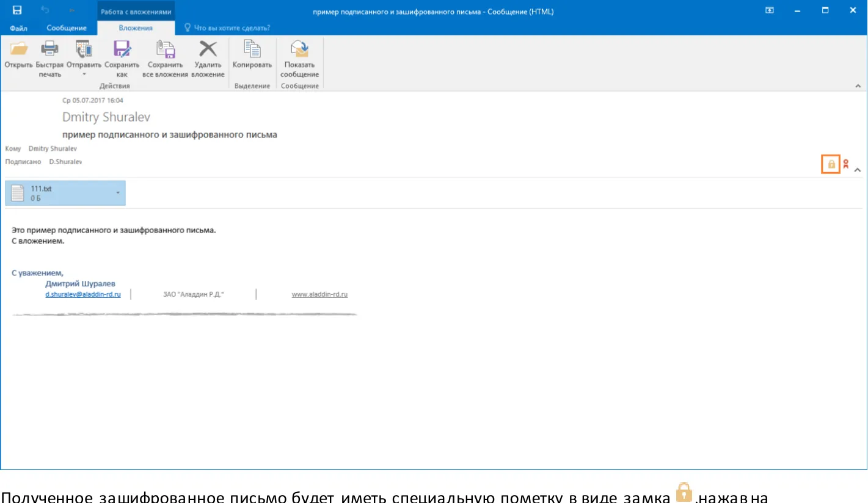
Task: Click the Save icon in quick access toolbar
Action: [16, 10]
